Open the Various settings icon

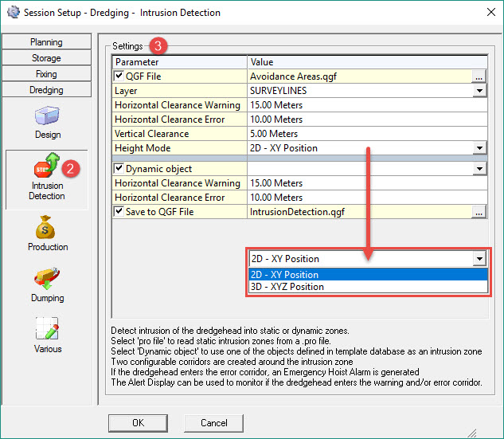pos(47,328)
